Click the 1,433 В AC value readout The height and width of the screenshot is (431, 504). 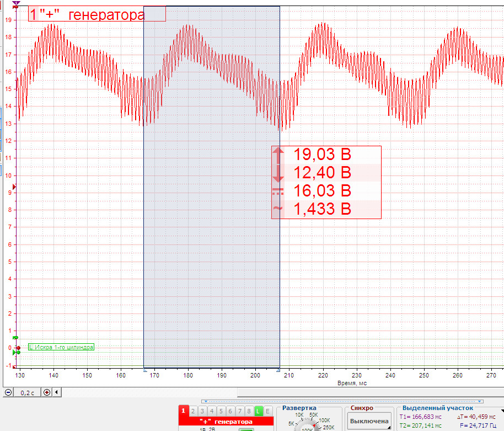click(x=323, y=209)
